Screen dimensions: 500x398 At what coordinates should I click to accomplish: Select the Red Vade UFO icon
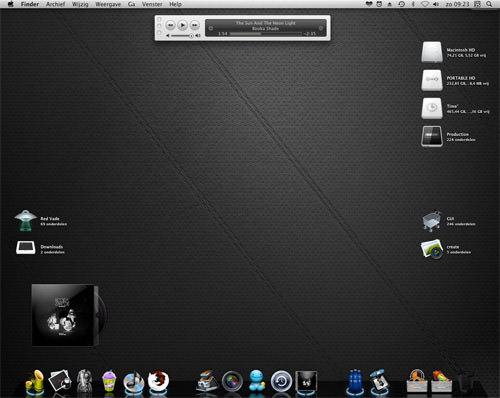[x=26, y=220]
